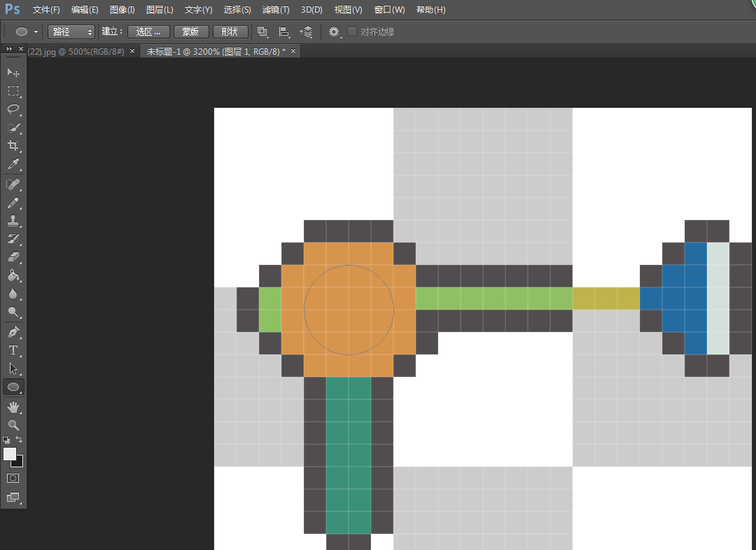Close the 未标题-1 document tab
Viewport: 756px width, 550px height.
pyautogui.click(x=293, y=50)
